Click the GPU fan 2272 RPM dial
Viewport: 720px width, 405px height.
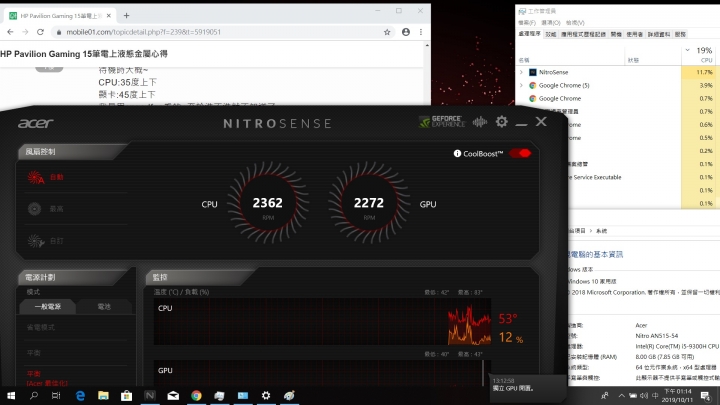[369, 203]
